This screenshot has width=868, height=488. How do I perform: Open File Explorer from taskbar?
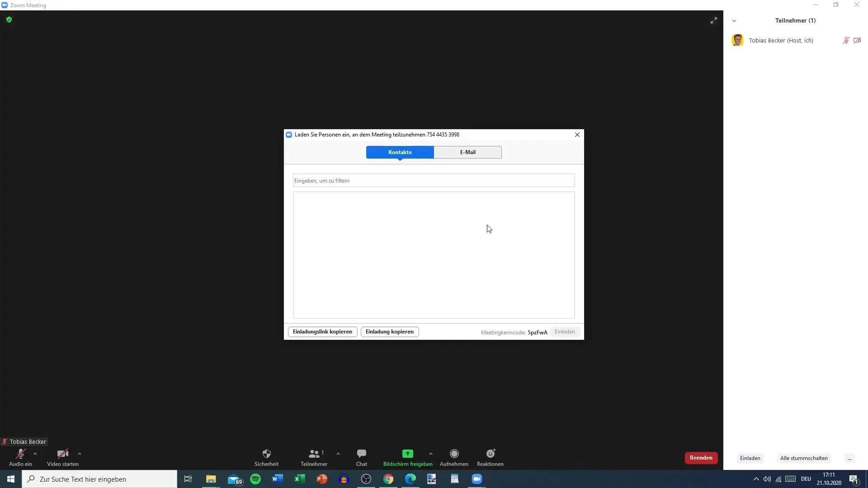pyautogui.click(x=211, y=479)
